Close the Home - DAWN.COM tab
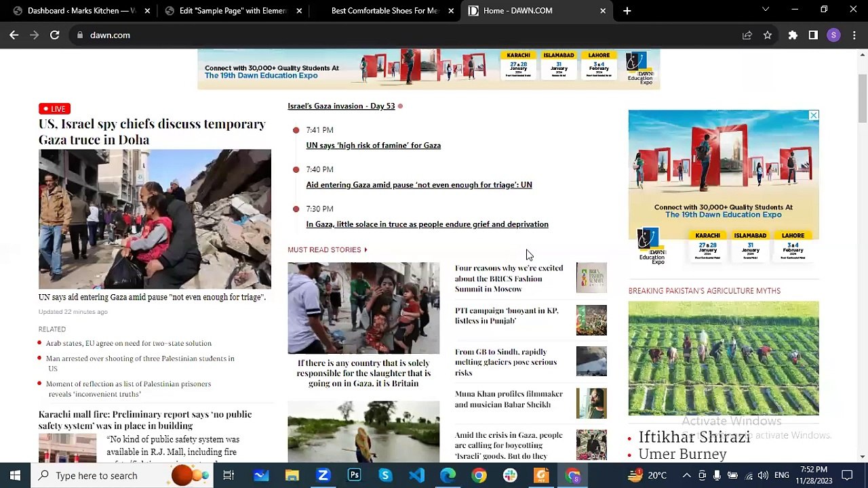This screenshot has height=488, width=868. pyautogui.click(x=603, y=11)
